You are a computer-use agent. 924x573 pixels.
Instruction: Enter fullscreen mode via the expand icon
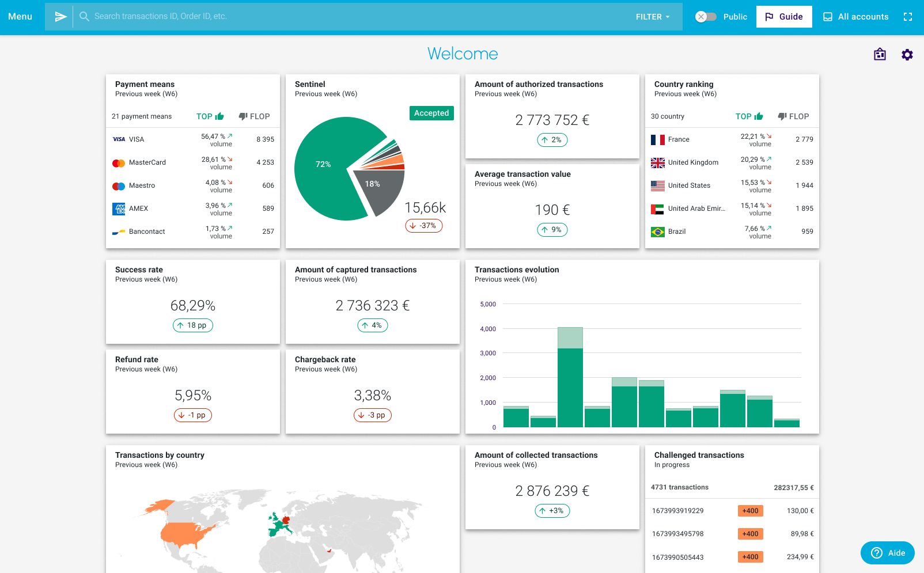[x=907, y=17]
